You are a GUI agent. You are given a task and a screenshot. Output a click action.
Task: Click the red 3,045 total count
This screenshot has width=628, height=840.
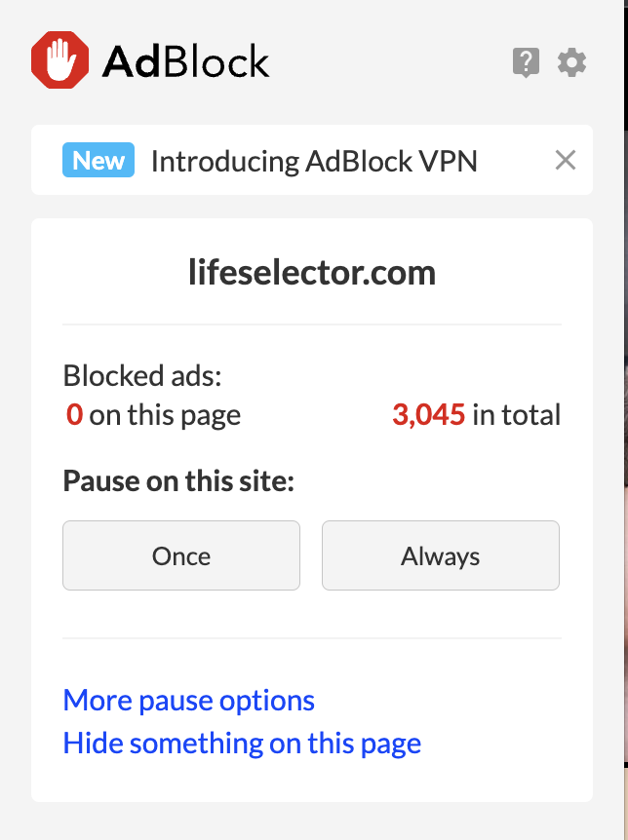click(x=428, y=415)
